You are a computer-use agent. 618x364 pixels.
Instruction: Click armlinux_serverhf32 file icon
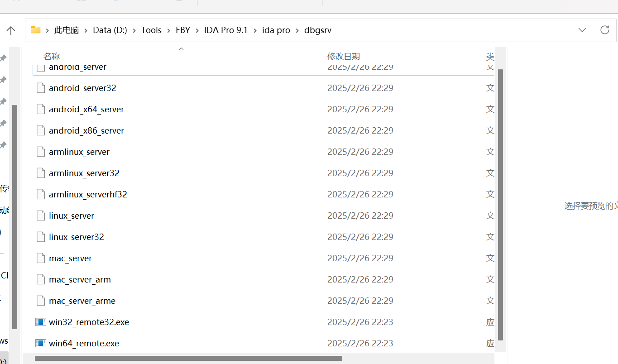click(41, 194)
